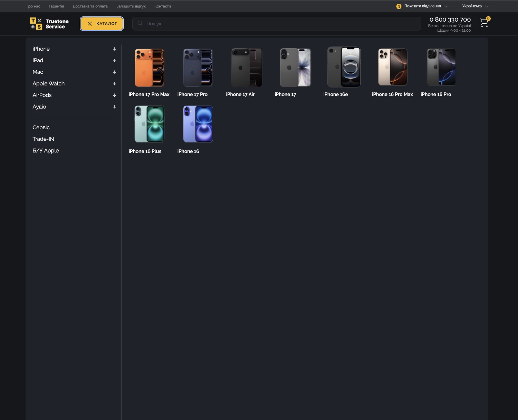This screenshot has height=420, width=518.
Task: Click the 0 800 330 700 phone number
Action: 450,20
